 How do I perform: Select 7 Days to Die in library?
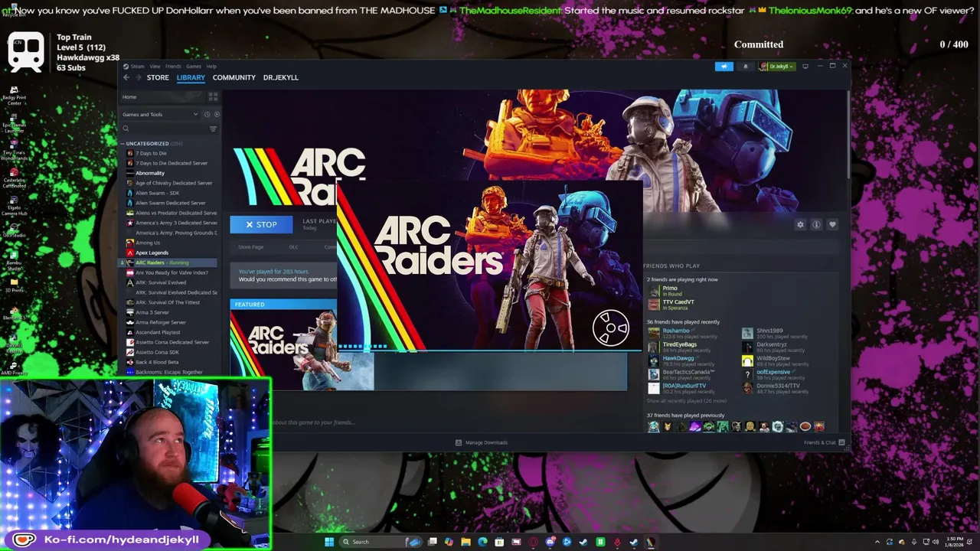[x=151, y=153]
